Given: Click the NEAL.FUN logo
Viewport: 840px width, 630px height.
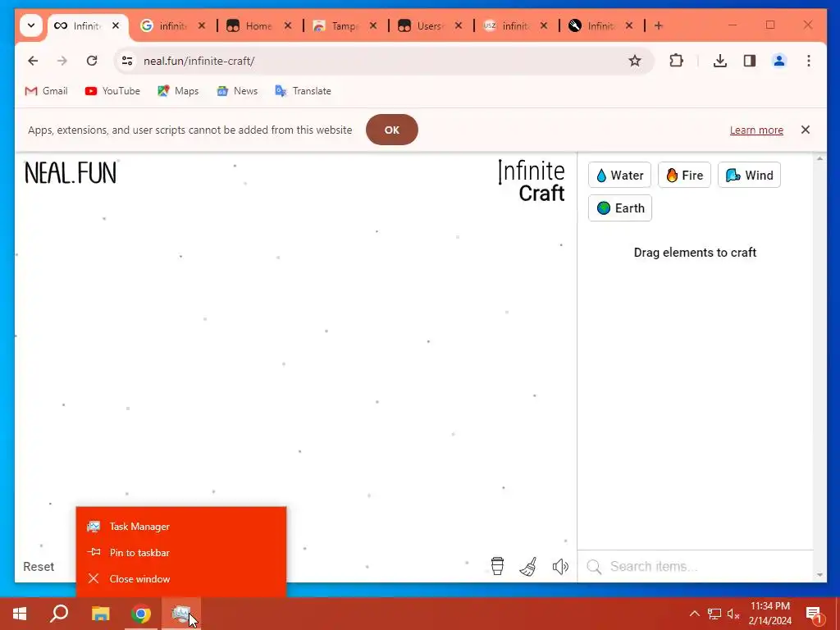Looking at the screenshot, I should pos(71,173).
